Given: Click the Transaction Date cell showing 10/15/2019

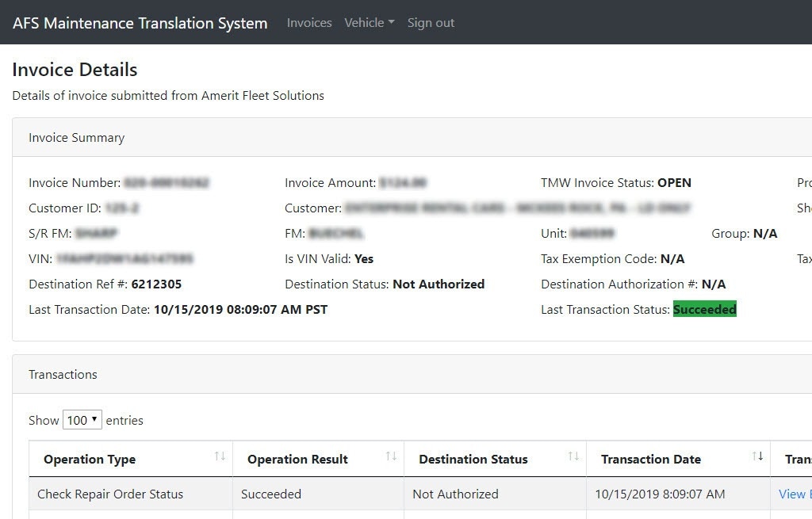Looking at the screenshot, I should click(660, 494).
